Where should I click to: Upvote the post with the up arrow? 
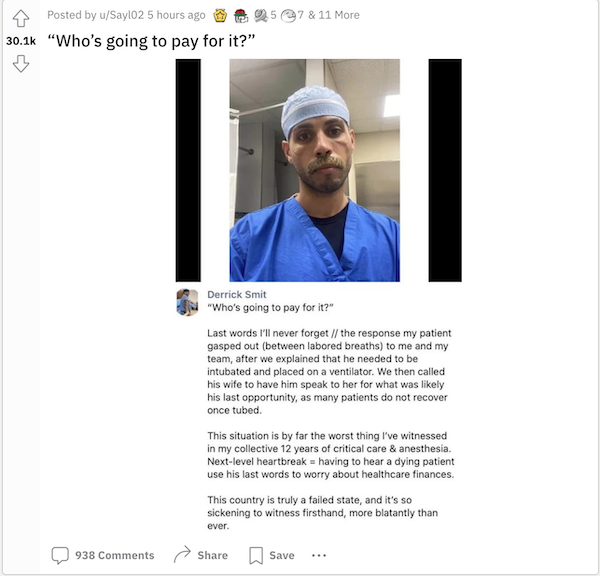click(21, 18)
